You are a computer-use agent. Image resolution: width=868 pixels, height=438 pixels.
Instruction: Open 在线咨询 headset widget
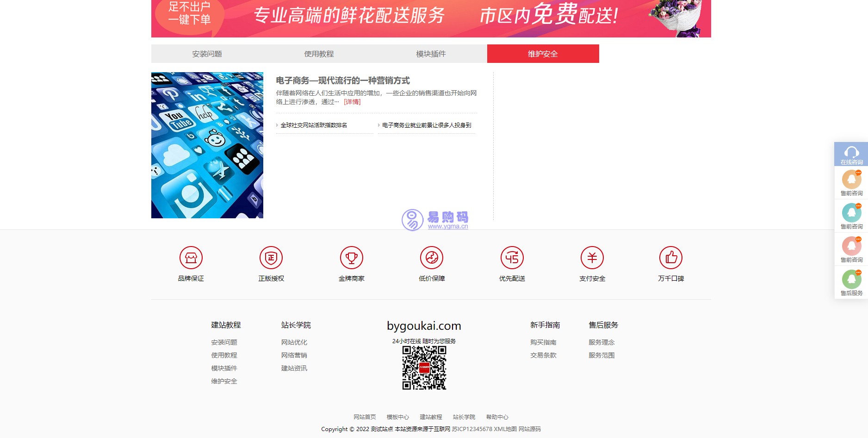point(851,154)
